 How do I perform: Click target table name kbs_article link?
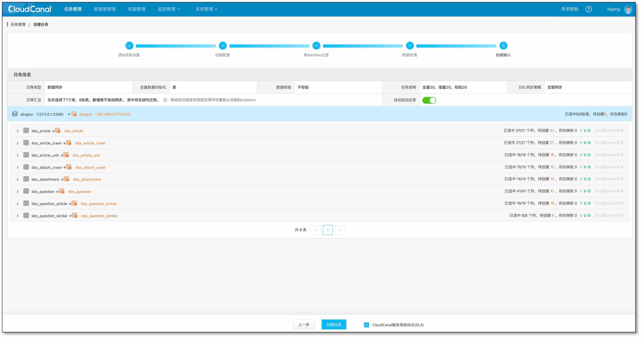(x=74, y=131)
